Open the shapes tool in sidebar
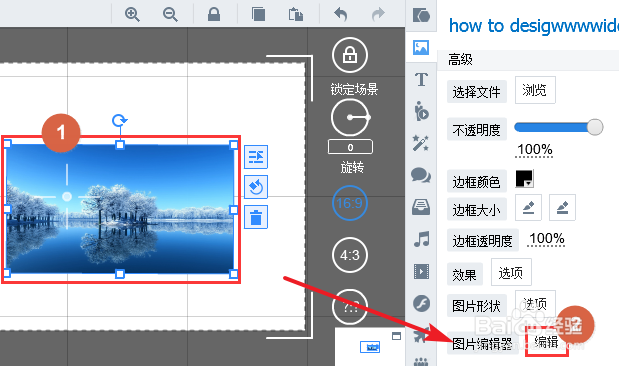The width and height of the screenshot is (619, 367). (421, 16)
